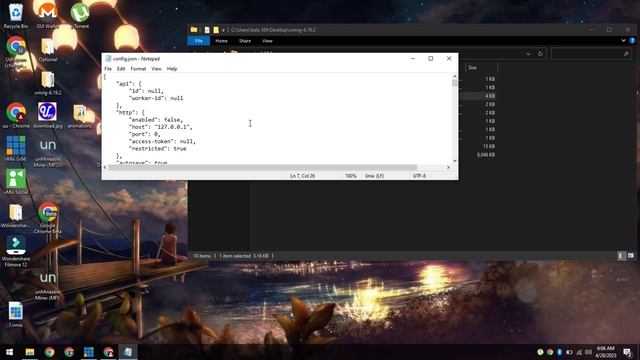Focus the Explorer search box
The height and width of the screenshot is (360, 640).
click(x=590, y=54)
